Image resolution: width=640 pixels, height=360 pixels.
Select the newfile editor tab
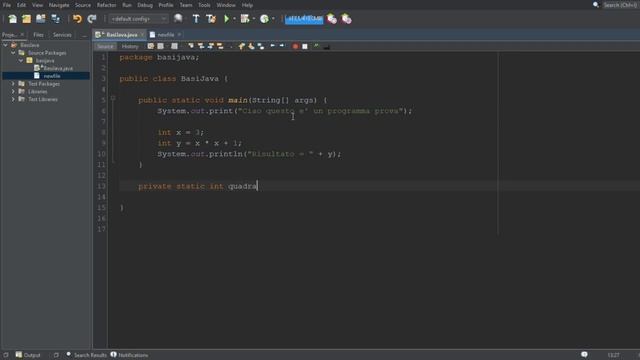click(x=166, y=35)
